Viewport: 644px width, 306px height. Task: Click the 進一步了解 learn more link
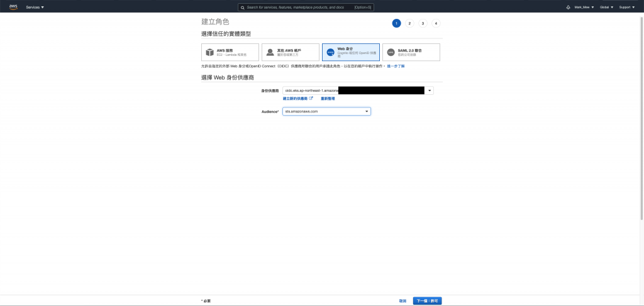click(396, 66)
